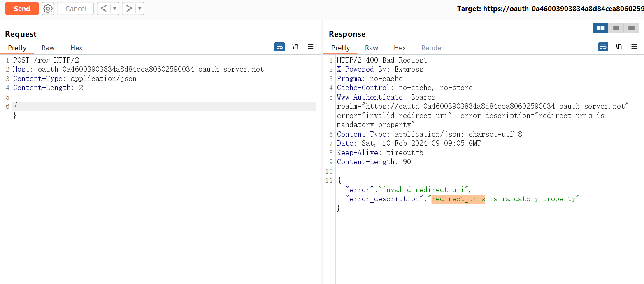Go back to previous request in history
Screen dimensions: 644x284
pyautogui.click(x=104, y=9)
